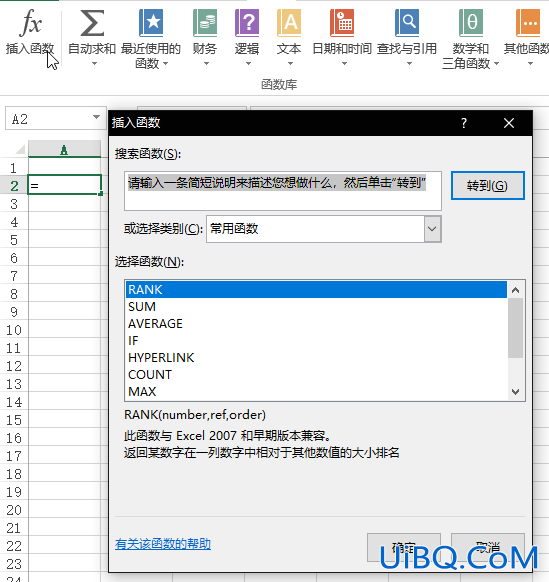
Task: Expand the Date and Time (日期和时间) dropdown arrow
Action: tap(344, 64)
